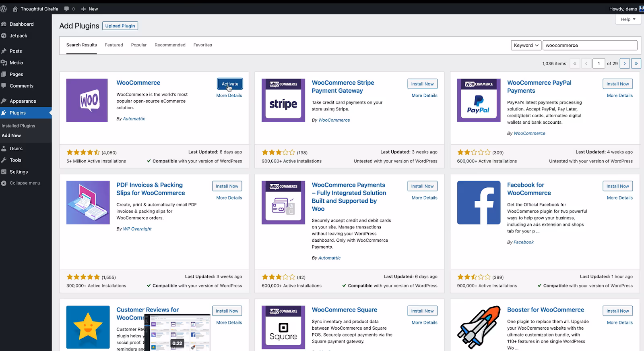Click the WordPress logo icon

[4, 8]
